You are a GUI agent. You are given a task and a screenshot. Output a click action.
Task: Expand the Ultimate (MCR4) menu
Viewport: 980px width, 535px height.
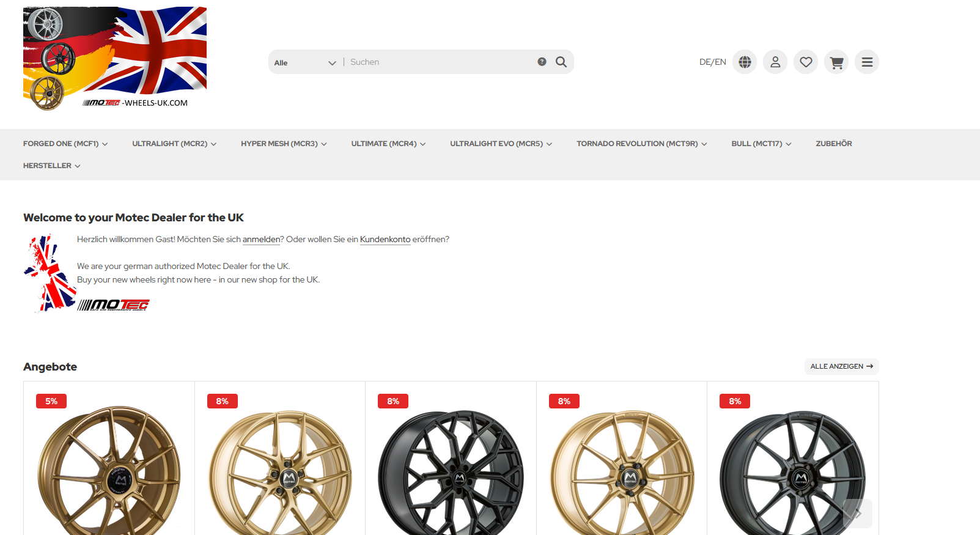(x=388, y=144)
